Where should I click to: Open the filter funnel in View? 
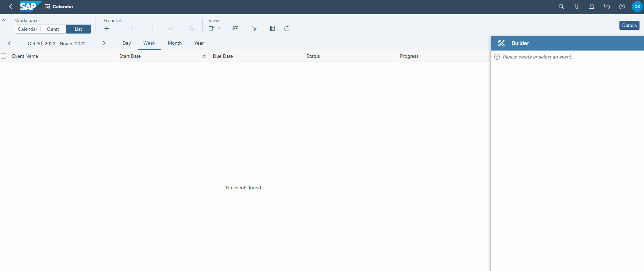coord(255,28)
